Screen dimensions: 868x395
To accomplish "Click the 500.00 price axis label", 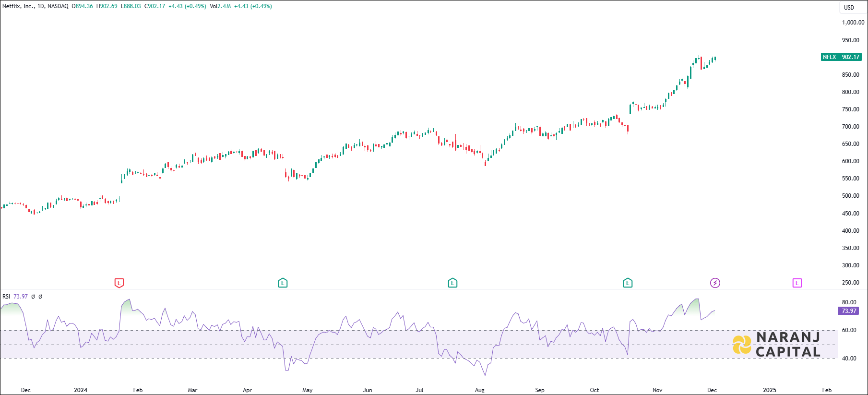I will pyautogui.click(x=851, y=196).
